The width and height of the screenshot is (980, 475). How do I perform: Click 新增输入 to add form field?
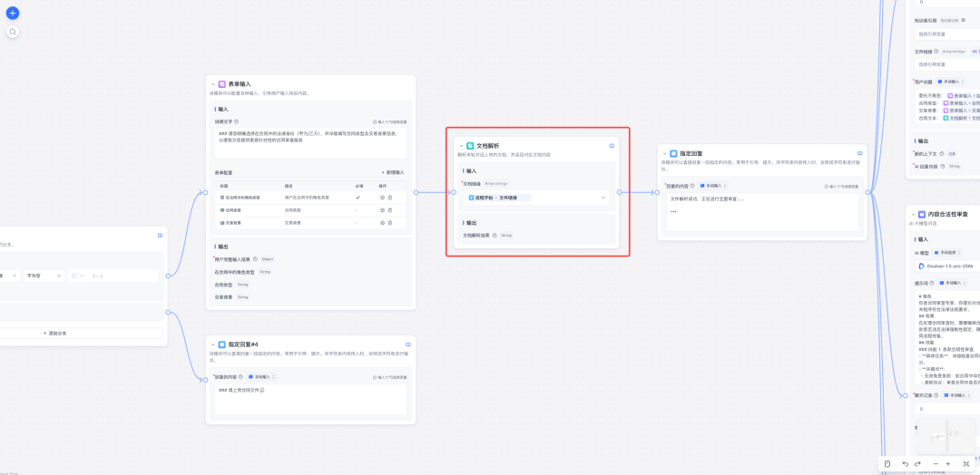393,172
